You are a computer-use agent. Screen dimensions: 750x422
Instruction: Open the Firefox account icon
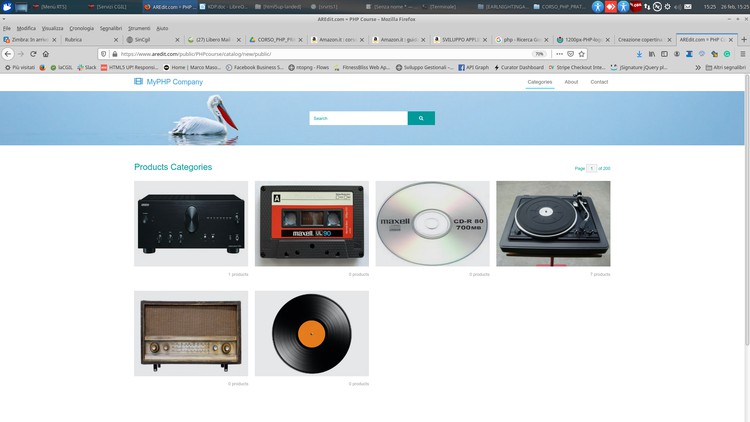tap(676, 54)
